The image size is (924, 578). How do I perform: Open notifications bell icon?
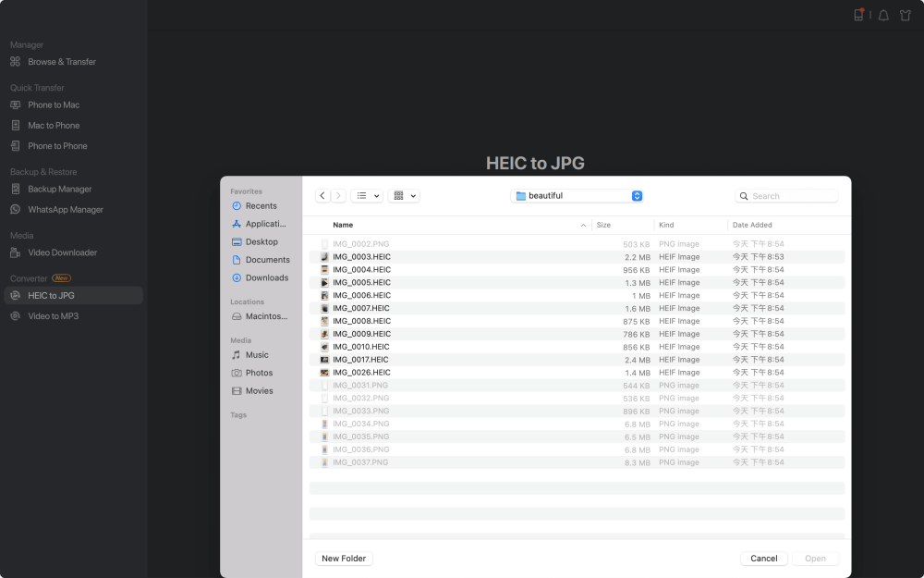tap(883, 15)
